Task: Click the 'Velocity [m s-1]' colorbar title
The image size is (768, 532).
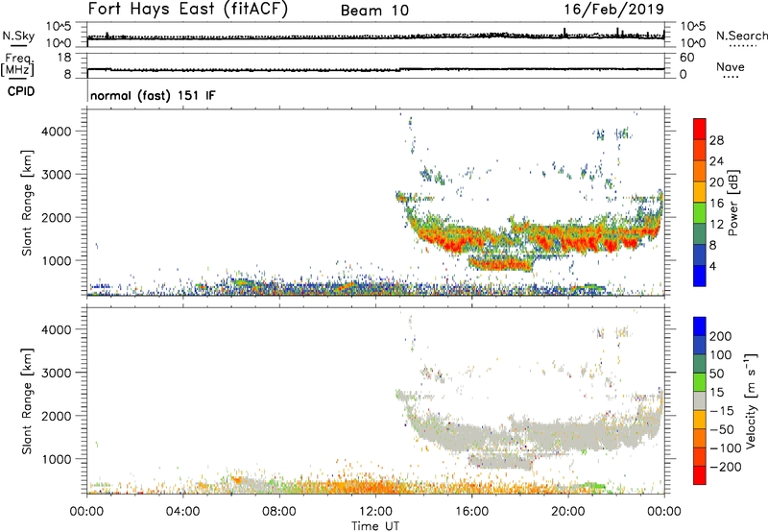Action: point(751,400)
